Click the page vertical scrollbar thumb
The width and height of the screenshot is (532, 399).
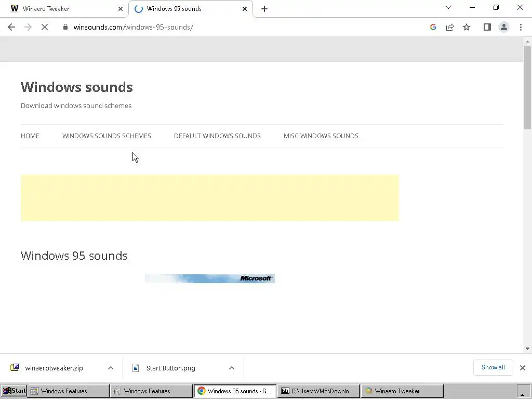pyautogui.click(x=527, y=87)
